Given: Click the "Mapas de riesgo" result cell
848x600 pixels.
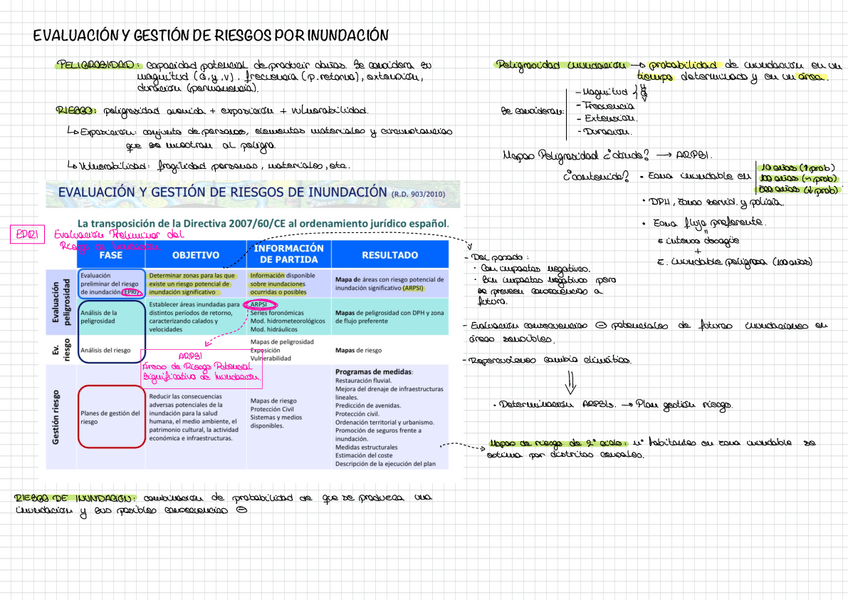Looking at the screenshot, I should [x=360, y=350].
